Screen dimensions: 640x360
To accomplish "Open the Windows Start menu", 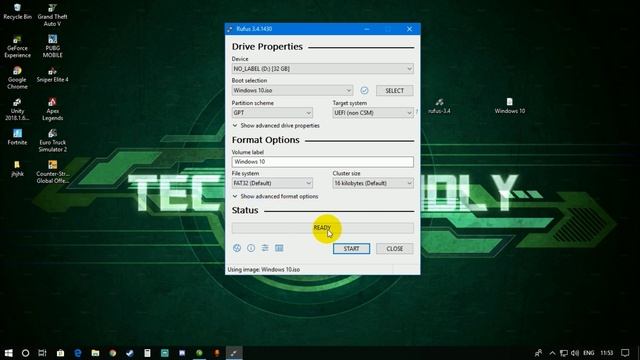I will [x=9, y=353].
